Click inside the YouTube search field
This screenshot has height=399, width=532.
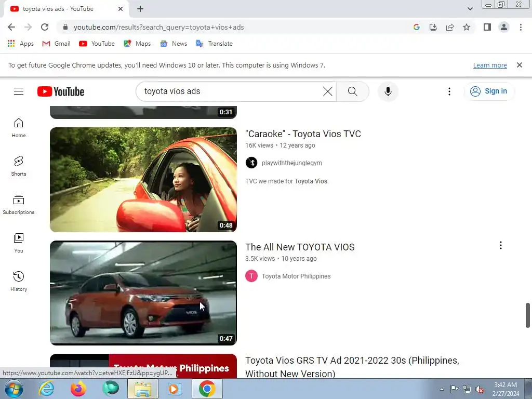[x=231, y=91]
